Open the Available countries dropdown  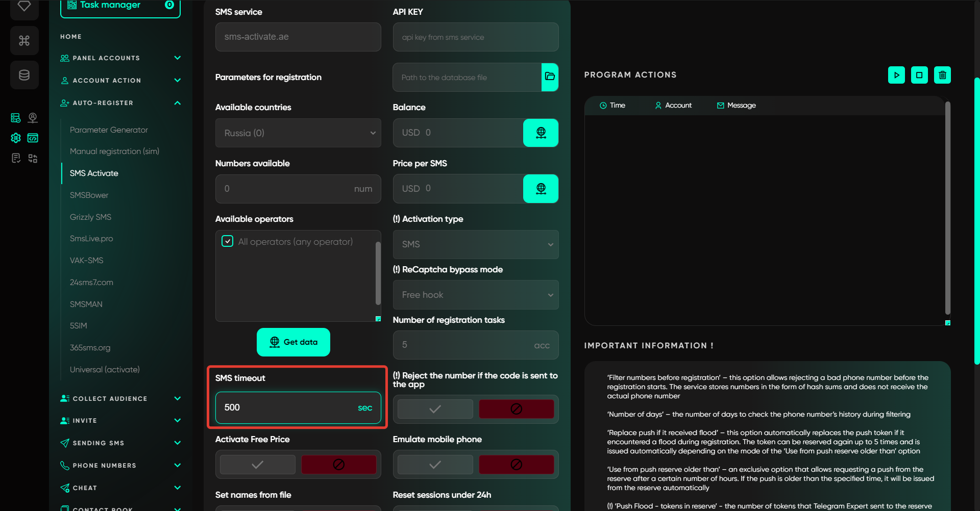tap(298, 133)
